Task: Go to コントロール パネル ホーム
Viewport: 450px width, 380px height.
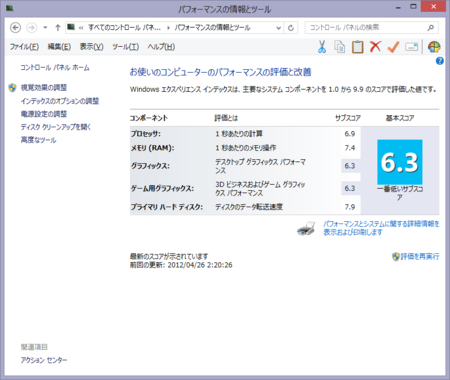Action: 55,68
